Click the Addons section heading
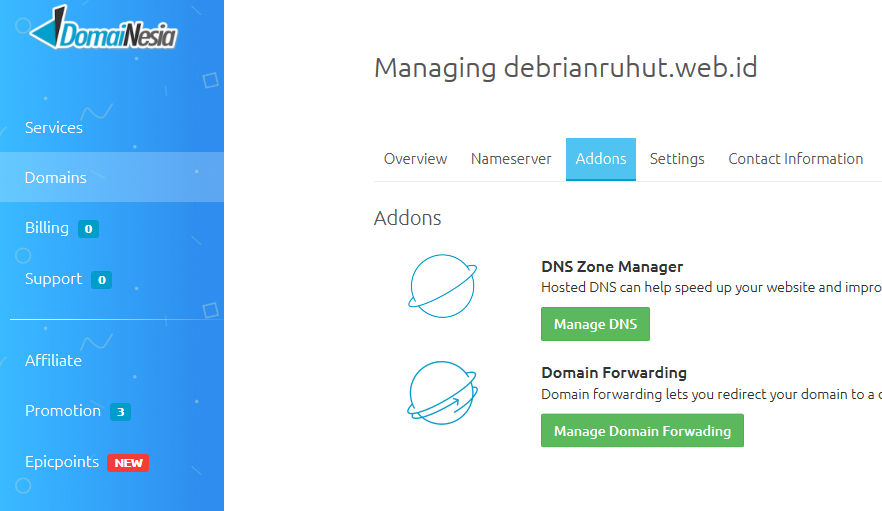This screenshot has height=511, width=882. [x=408, y=218]
